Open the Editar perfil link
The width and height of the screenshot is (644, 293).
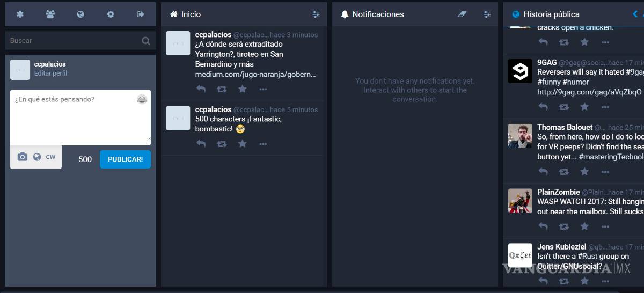point(50,74)
